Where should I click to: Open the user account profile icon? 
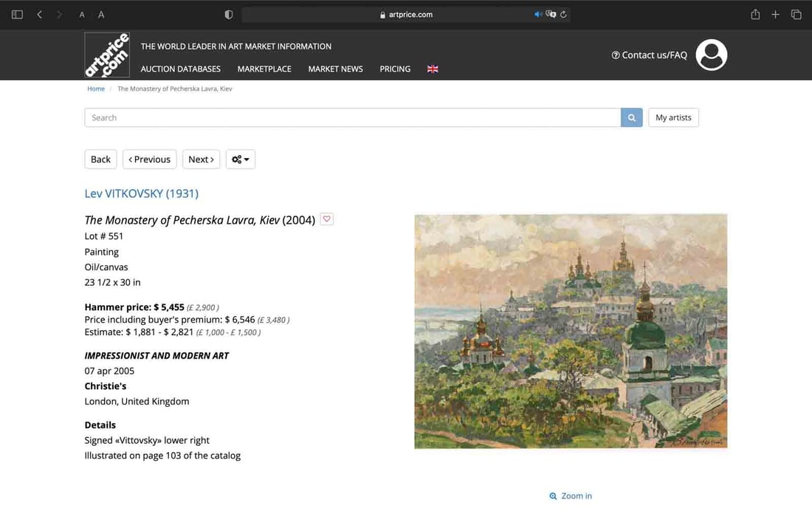point(712,55)
